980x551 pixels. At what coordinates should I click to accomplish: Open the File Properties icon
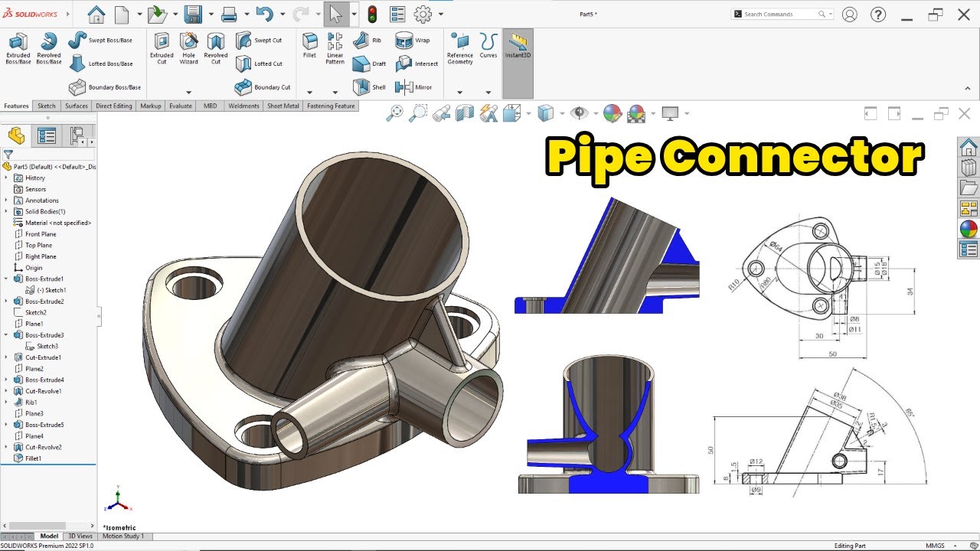pyautogui.click(x=397, y=14)
